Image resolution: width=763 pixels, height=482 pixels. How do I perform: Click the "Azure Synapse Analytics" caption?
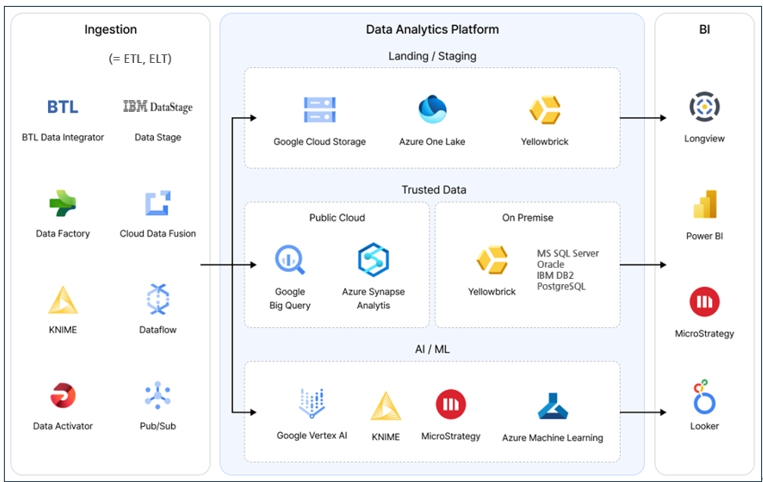pyautogui.click(x=373, y=299)
